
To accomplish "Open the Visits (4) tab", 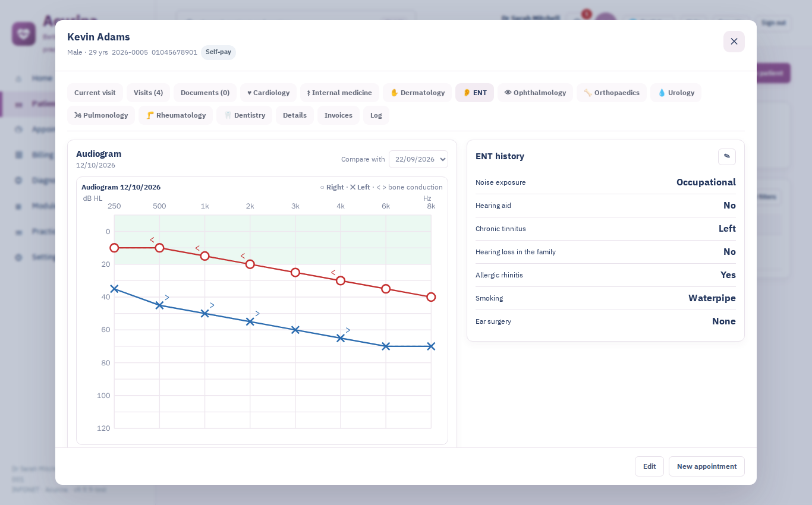I will point(148,93).
